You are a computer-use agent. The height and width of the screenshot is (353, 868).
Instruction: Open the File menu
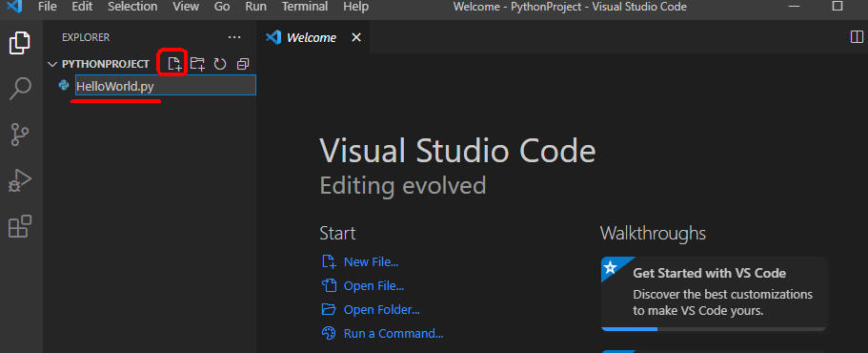[48, 7]
